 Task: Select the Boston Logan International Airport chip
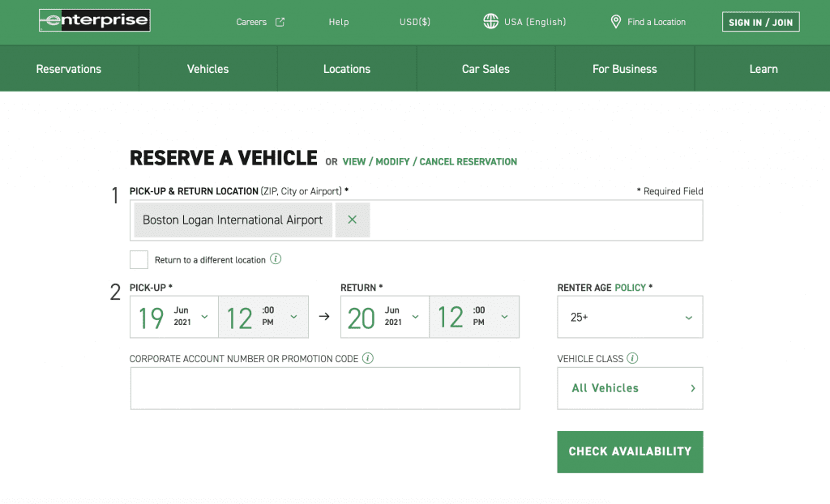tap(233, 220)
